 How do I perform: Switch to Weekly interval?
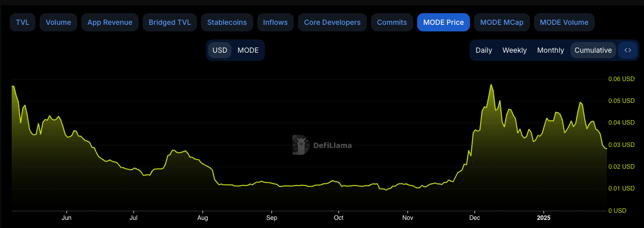point(515,50)
